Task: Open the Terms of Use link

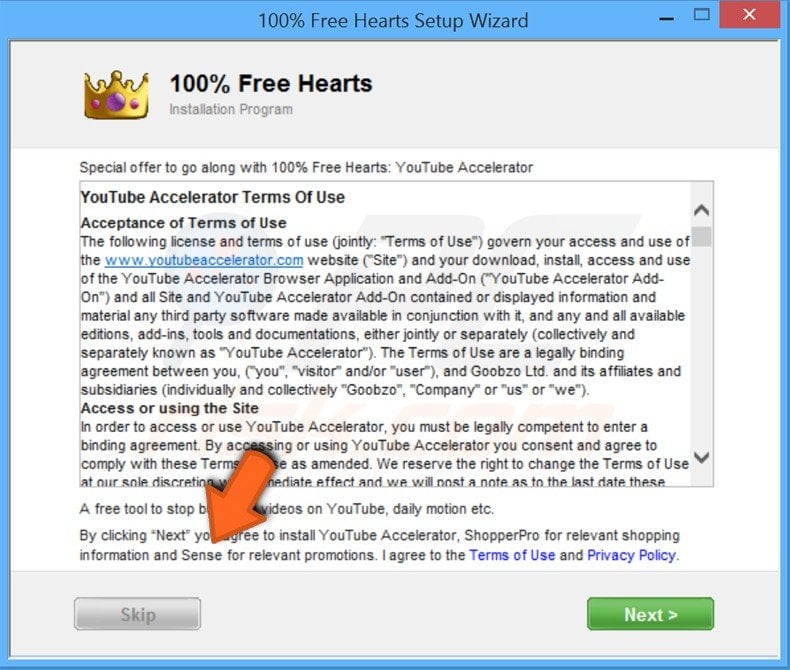Action: (512, 555)
